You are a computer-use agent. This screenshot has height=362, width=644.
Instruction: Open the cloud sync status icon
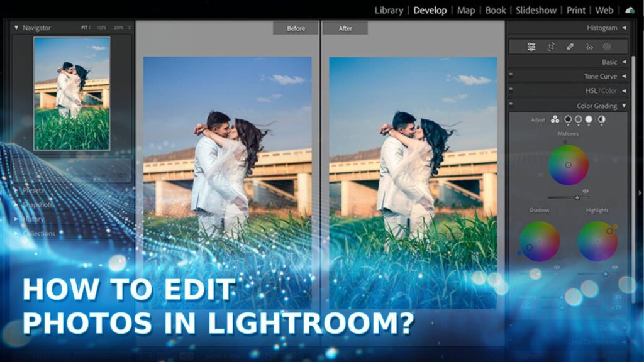630,10
